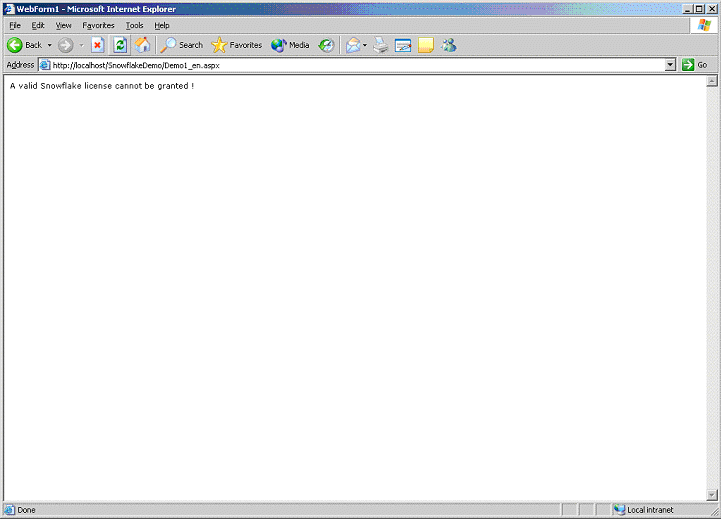
Task: Click the Back navigation button
Action: point(25,45)
